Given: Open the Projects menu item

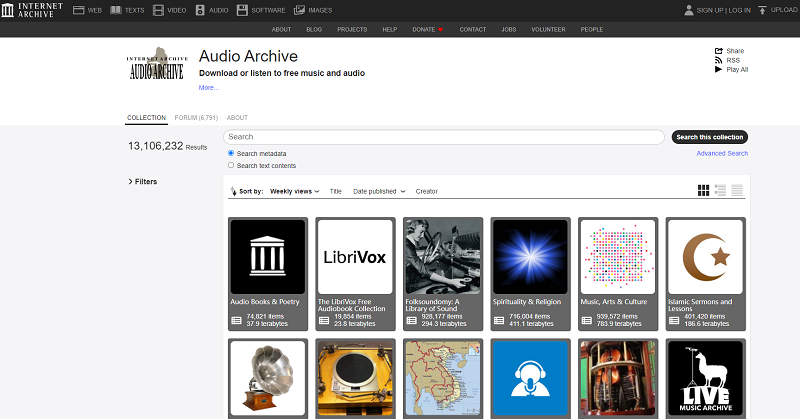Looking at the screenshot, I should click(352, 30).
